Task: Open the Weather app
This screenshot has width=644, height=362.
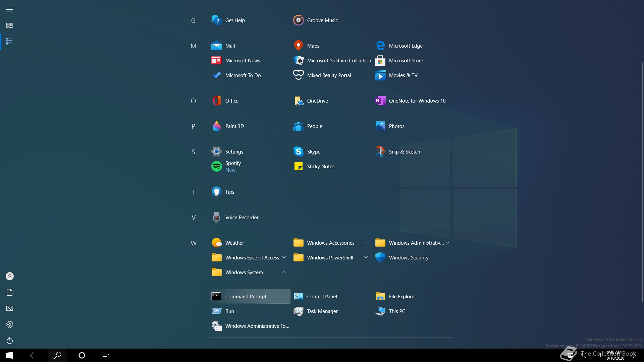Action: [x=250, y=243]
